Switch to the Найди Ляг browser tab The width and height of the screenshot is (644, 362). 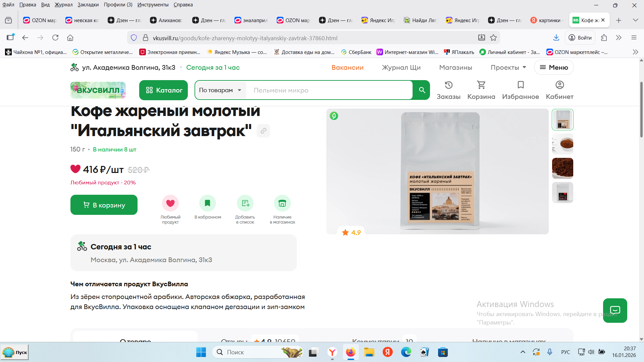coord(421,20)
